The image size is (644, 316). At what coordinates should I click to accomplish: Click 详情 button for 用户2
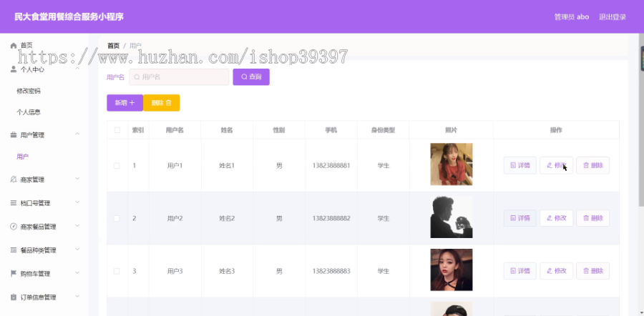click(520, 218)
